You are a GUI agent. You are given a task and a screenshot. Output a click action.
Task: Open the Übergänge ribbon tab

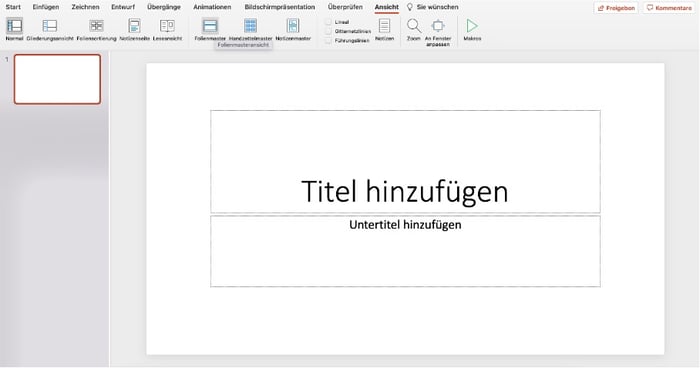[x=164, y=7]
